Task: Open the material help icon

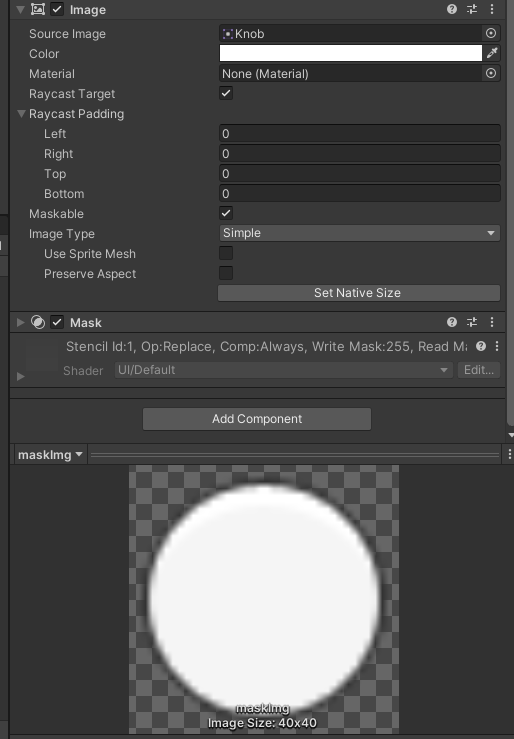Action: coord(481,346)
